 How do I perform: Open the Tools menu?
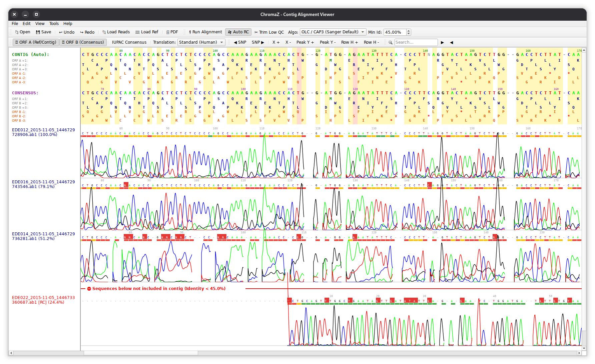point(54,24)
